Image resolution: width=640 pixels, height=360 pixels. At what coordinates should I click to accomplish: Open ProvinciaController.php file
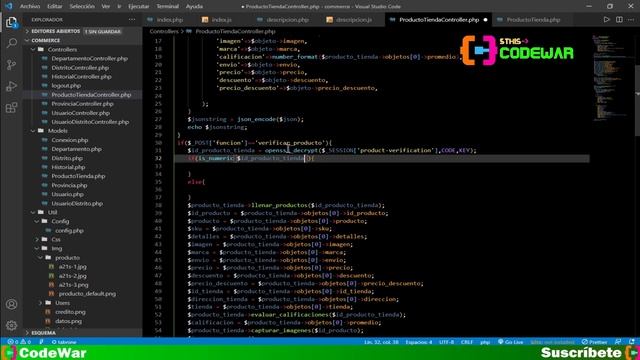pos(82,104)
